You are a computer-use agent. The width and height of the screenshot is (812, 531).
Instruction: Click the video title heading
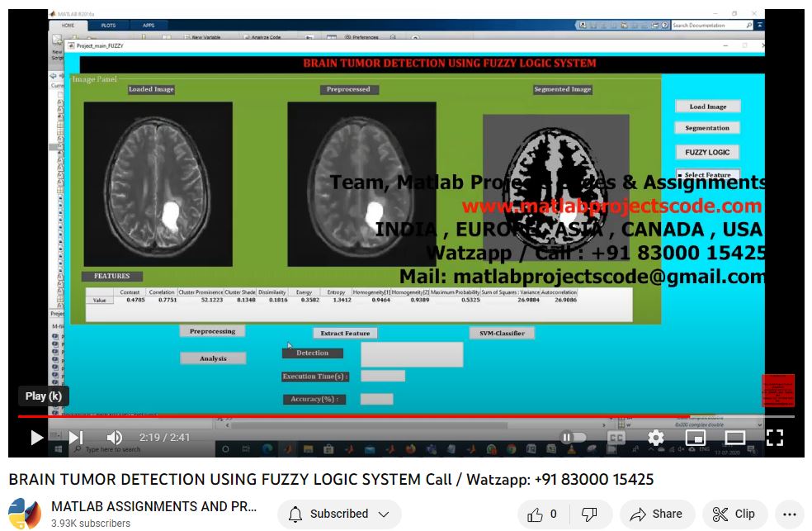pyautogui.click(x=331, y=479)
